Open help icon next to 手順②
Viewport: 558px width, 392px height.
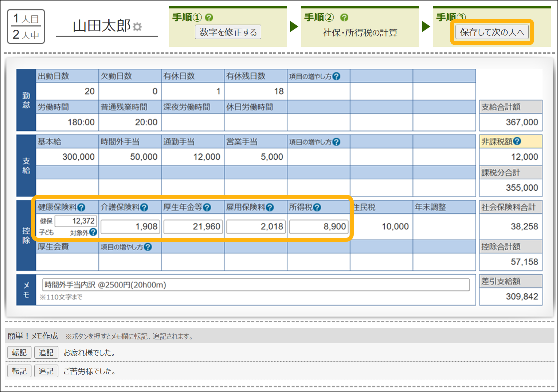tap(344, 17)
